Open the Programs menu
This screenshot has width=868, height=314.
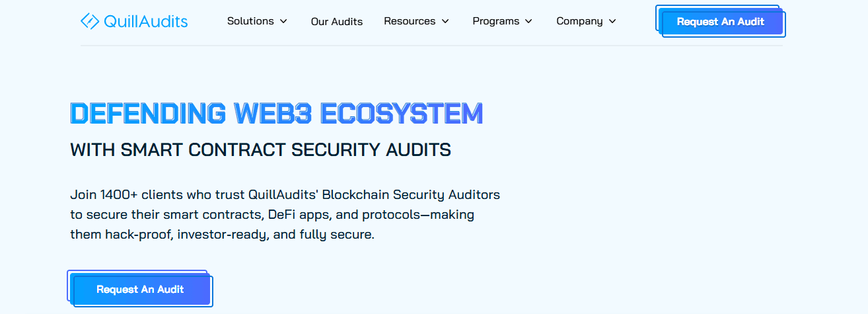pyautogui.click(x=502, y=21)
